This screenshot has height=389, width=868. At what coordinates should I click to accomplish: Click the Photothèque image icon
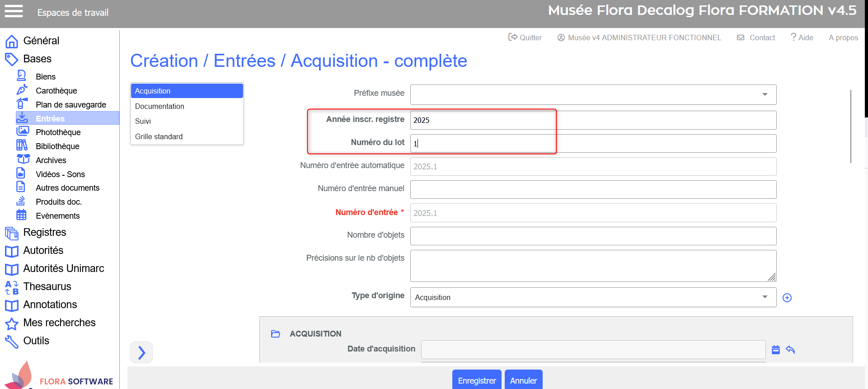(x=23, y=131)
